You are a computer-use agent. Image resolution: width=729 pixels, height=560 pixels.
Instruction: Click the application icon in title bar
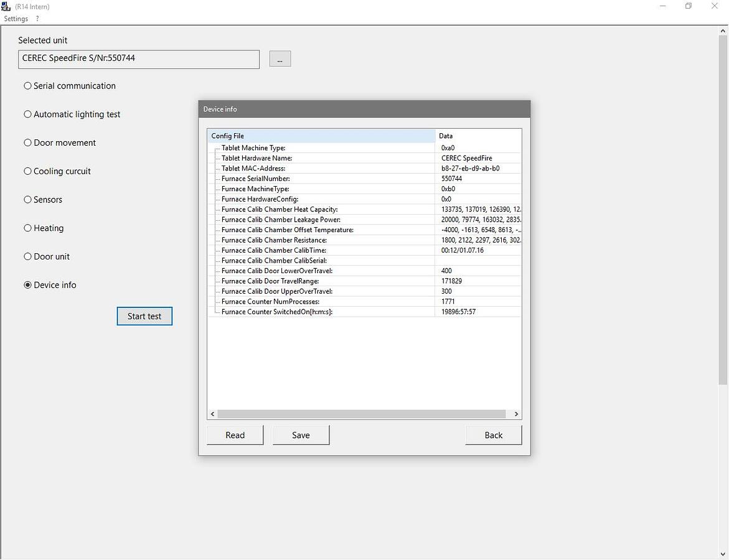point(6,6)
